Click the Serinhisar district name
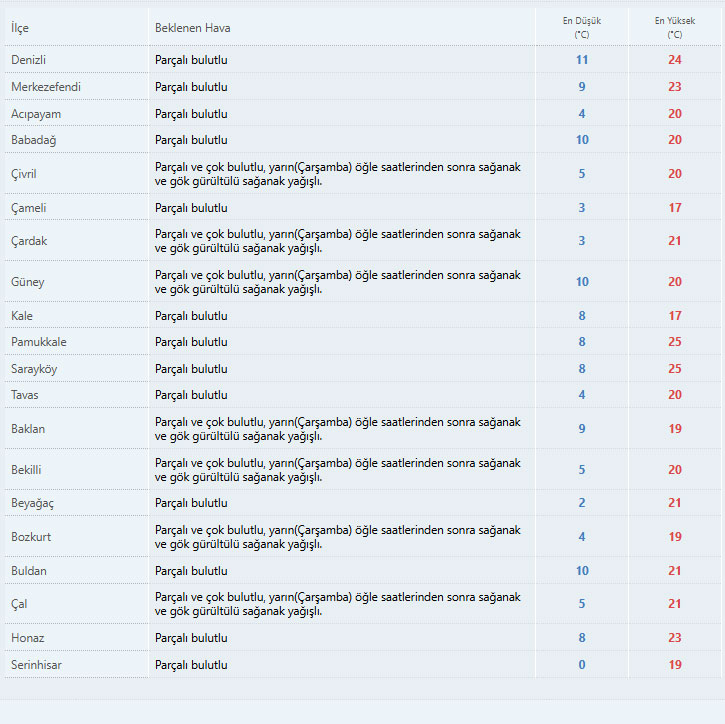 36,665
